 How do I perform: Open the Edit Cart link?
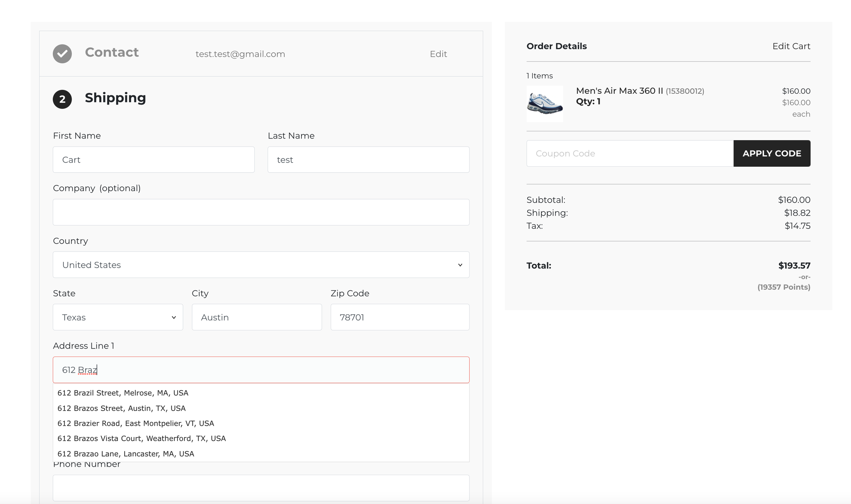(x=791, y=46)
